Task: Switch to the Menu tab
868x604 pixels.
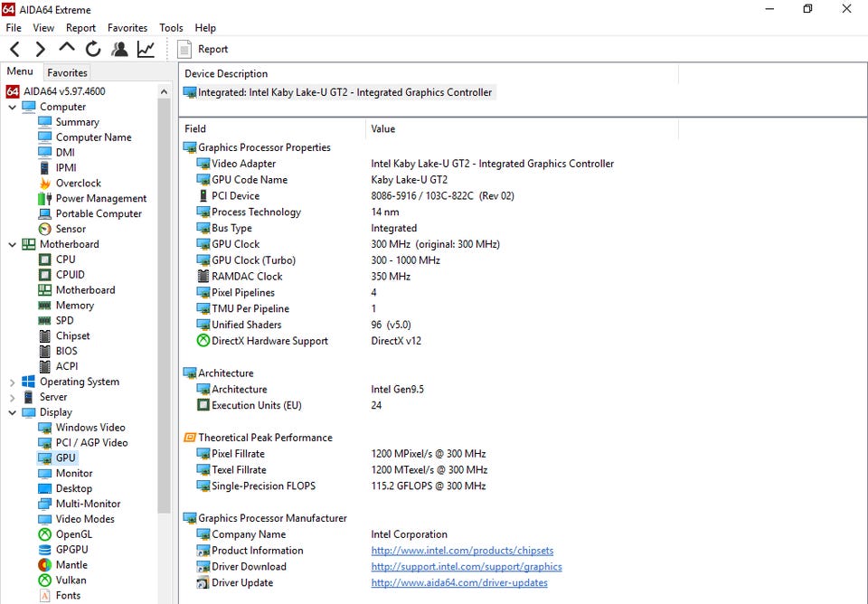Action: pyautogui.click(x=20, y=71)
